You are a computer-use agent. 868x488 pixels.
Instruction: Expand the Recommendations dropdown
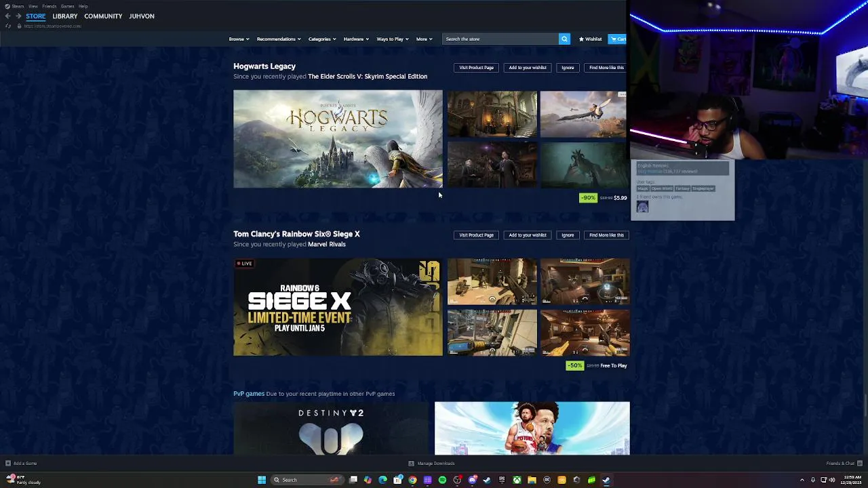point(279,39)
